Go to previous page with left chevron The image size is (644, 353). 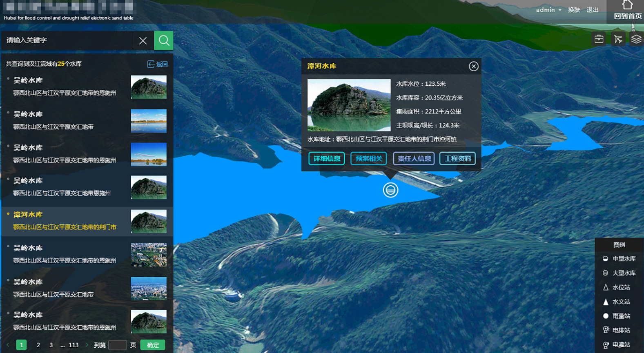coord(8,345)
